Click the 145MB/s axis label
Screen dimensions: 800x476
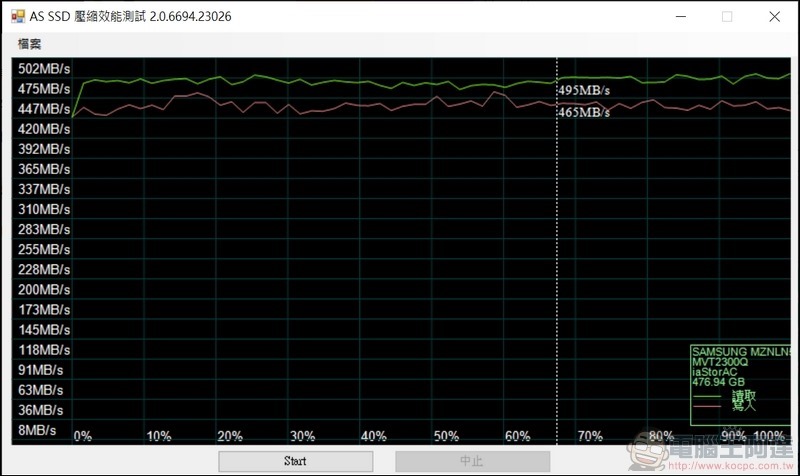(x=44, y=330)
